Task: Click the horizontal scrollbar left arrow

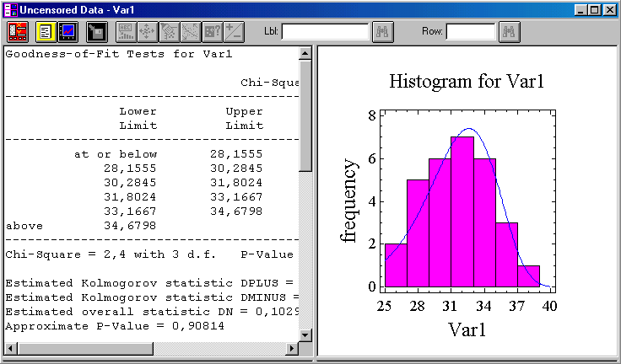Action: (10, 349)
